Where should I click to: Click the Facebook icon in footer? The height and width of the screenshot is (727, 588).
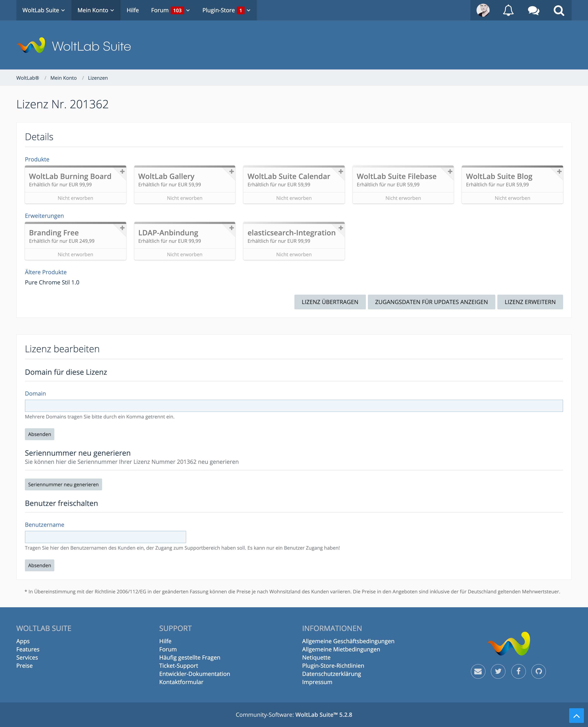518,671
